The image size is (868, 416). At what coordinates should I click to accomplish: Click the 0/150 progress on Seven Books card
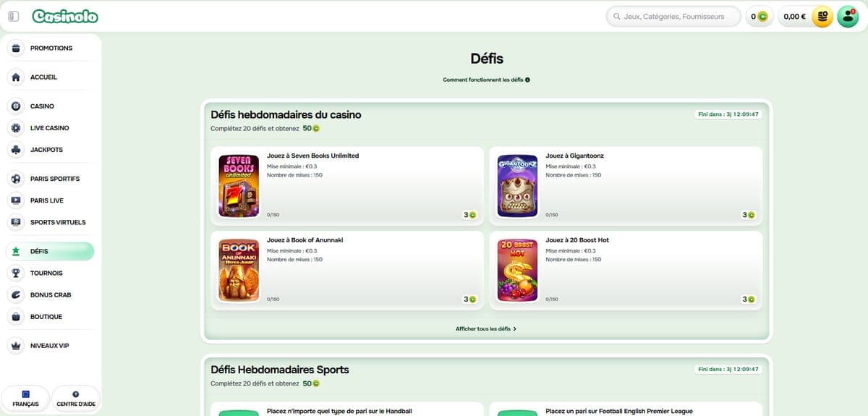pyautogui.click(x=273, y=215)
